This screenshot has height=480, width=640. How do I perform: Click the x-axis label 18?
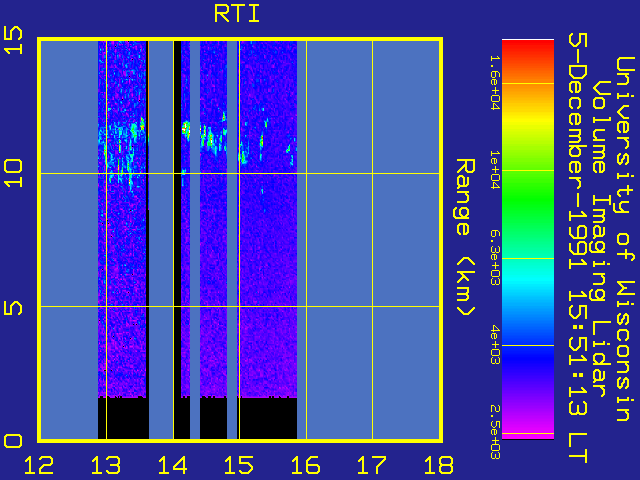pos(439,465)
